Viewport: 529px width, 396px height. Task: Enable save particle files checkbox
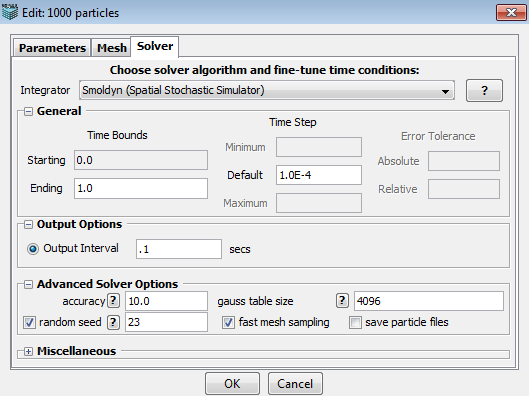tap(355, 322)
